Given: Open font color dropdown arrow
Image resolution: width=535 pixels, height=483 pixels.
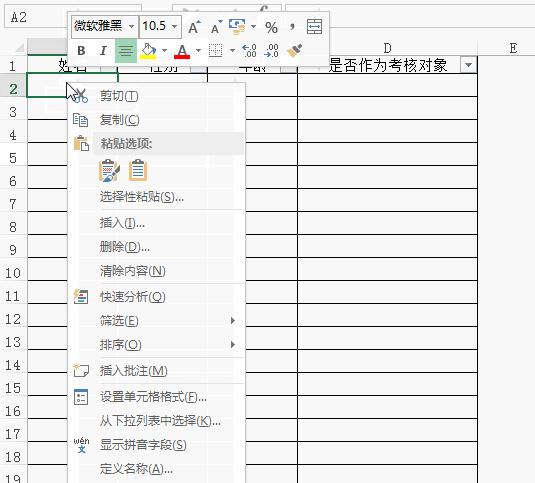Looking at the screenshot, I should [198, 51].
